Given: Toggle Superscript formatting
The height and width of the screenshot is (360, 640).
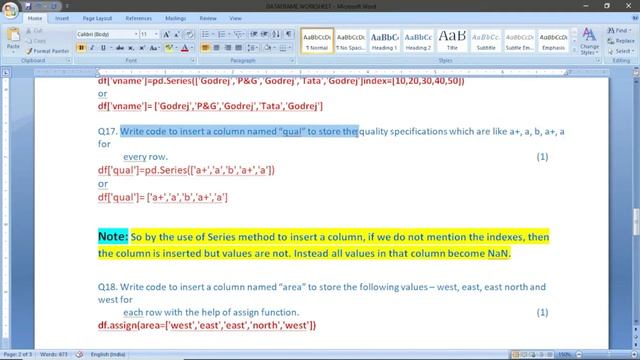Looking at the screenshot, I should [142, 48].
